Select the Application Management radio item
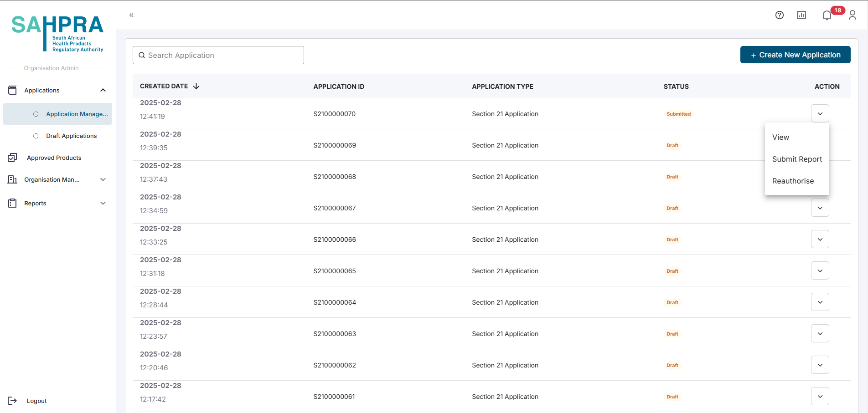The image size is (868, 413). coord(36,114)
